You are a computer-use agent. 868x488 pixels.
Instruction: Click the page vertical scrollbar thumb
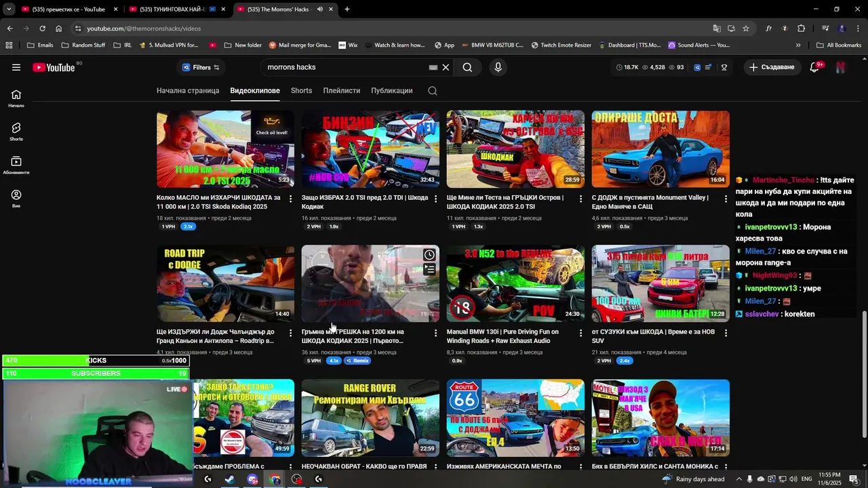point(864,374)
